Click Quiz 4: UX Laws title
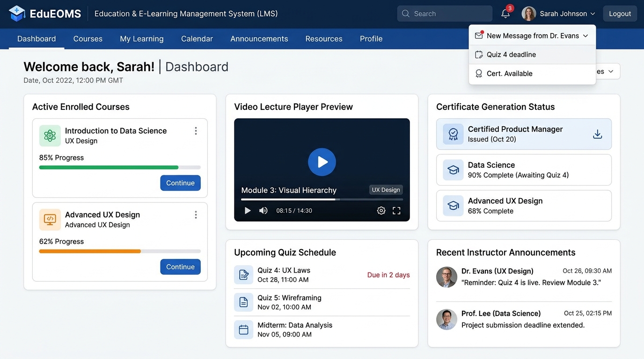 (284, 270)
